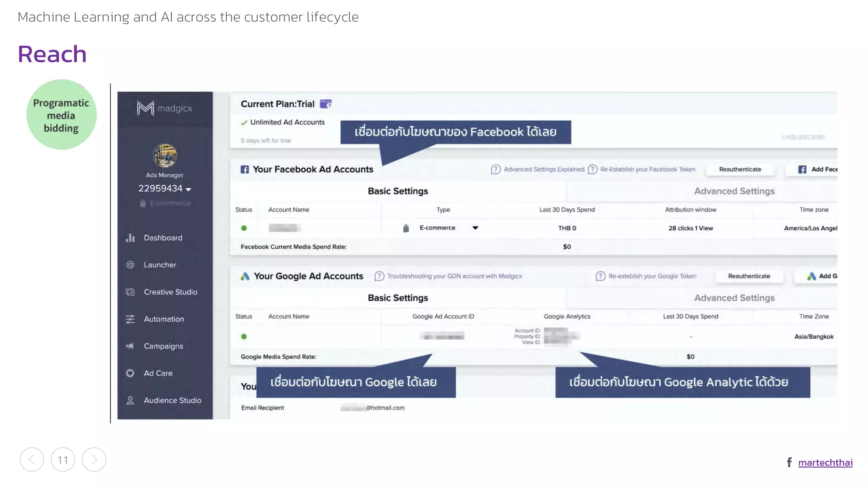Click the Add Google account button
Viewport: 868px width, 488px height.
[816, 276]
